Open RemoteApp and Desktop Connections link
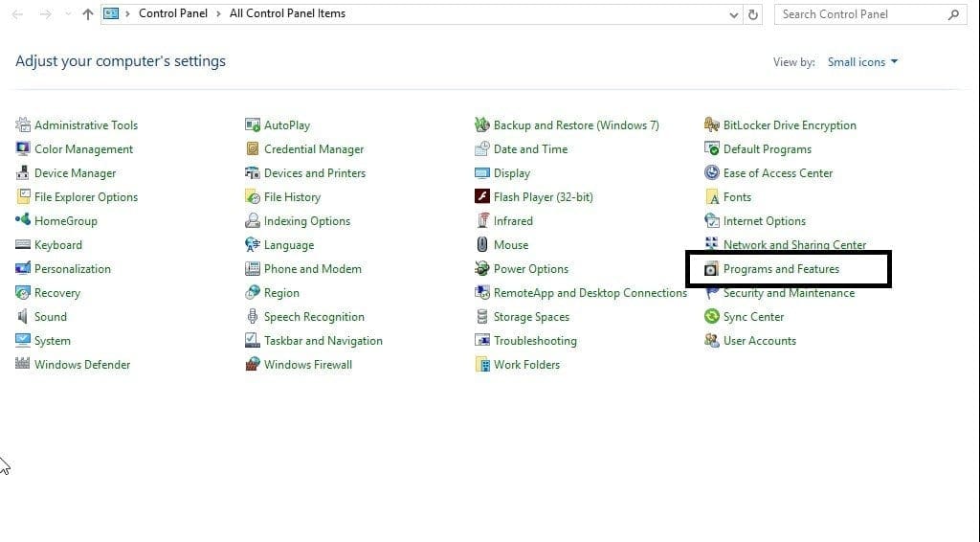The image size is (980, 542). pyautogui.click(x=590, y=293)
